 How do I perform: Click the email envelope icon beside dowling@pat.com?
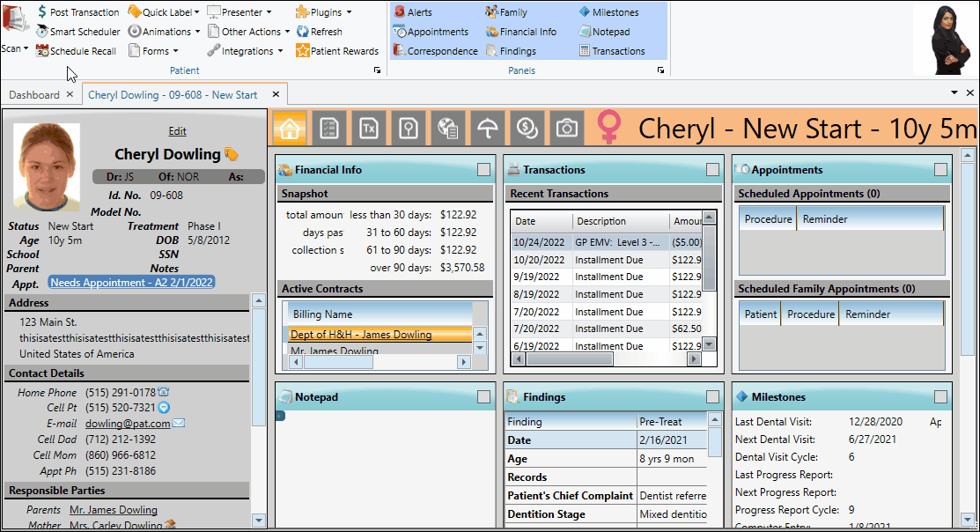pos(179,424)
